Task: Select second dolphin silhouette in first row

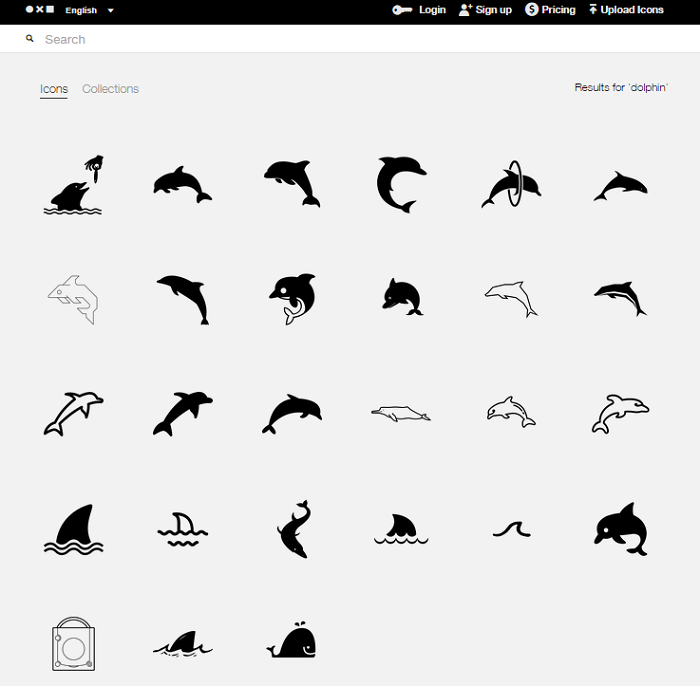Action: pyautogui.click(x=183, y=185)
